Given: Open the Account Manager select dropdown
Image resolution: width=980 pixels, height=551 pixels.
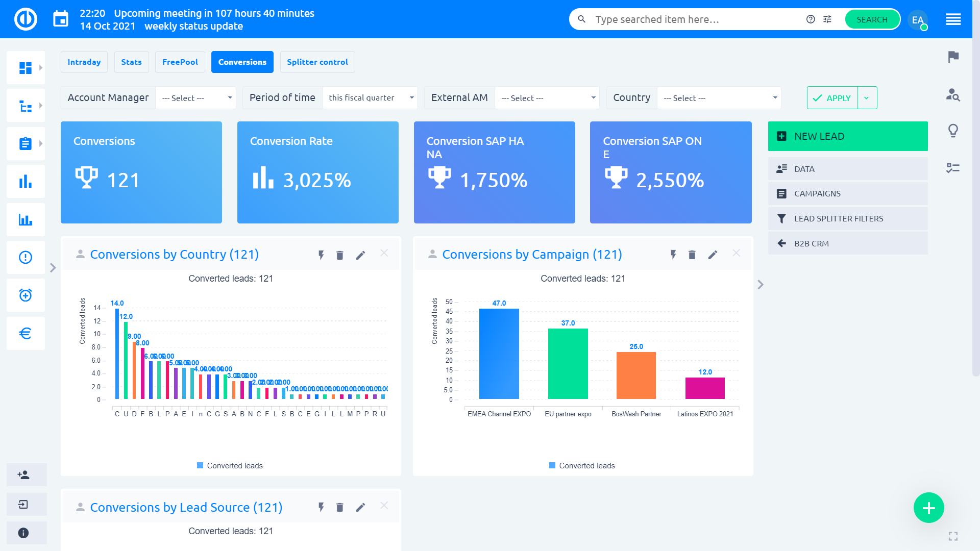Looking at the screenshot, I should coord(195,98).
